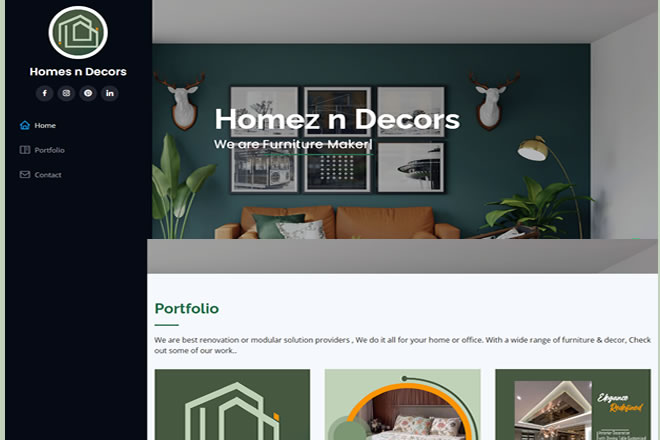The width and height of the screenshot is (660, 440).
Task: Open the bedroom circle portfolio thumbnail
Action: (402, 405)
